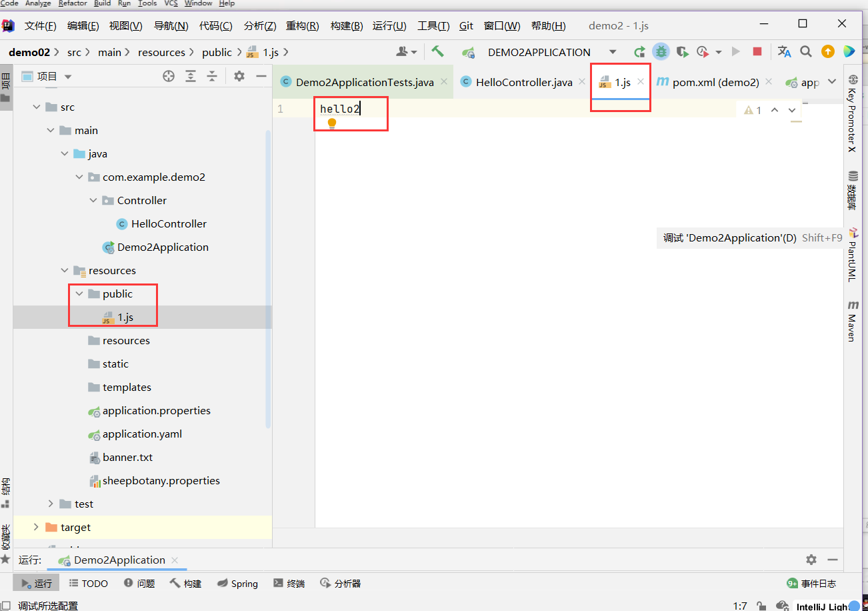
Task: Show the hidden editor tabs dropdown
Action: click(831, 81)
